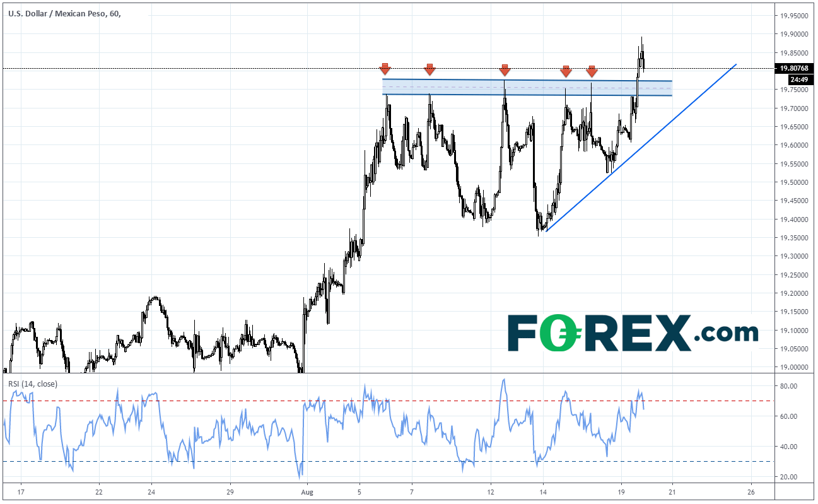Viewport: 818px width, 504px height.
Task: Click the 19.10000 price axis label
Action: click(x=794, y=331)
